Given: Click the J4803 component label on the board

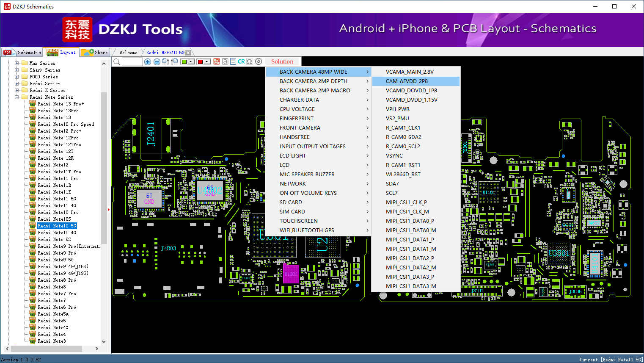Looking at the screenshot, I should (168, 249).
